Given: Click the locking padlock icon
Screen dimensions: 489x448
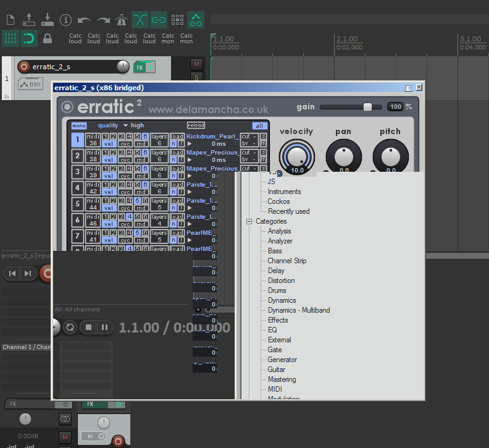Looking at the screenshot, I should tap(48, 39).
